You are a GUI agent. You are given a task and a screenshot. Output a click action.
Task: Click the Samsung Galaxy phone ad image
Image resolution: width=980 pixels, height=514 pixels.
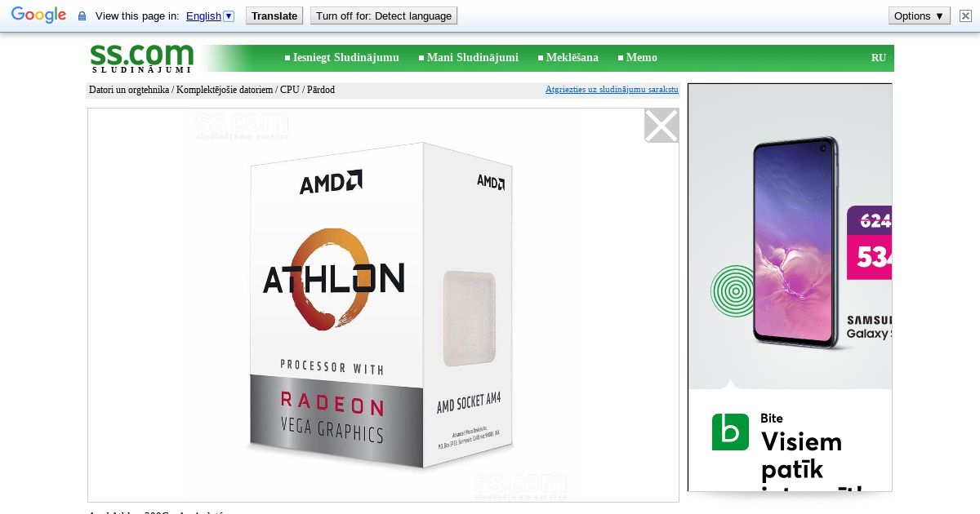tap(795, 243)
